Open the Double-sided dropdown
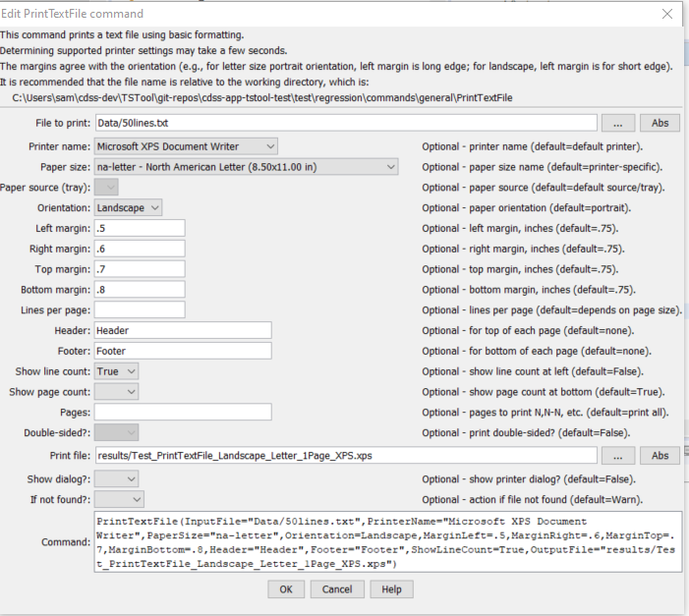This screenshot has height=616, width=689. (116, 432)
